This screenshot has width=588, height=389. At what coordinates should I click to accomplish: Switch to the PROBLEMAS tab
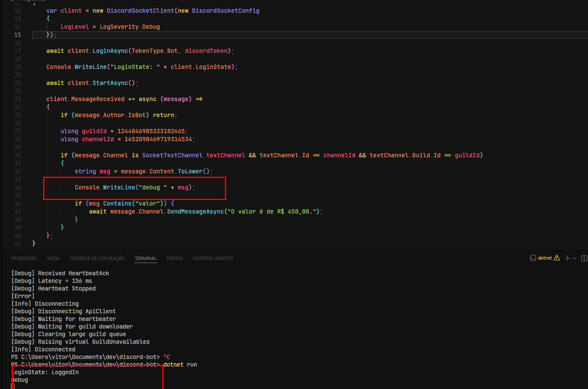(24, 258)
